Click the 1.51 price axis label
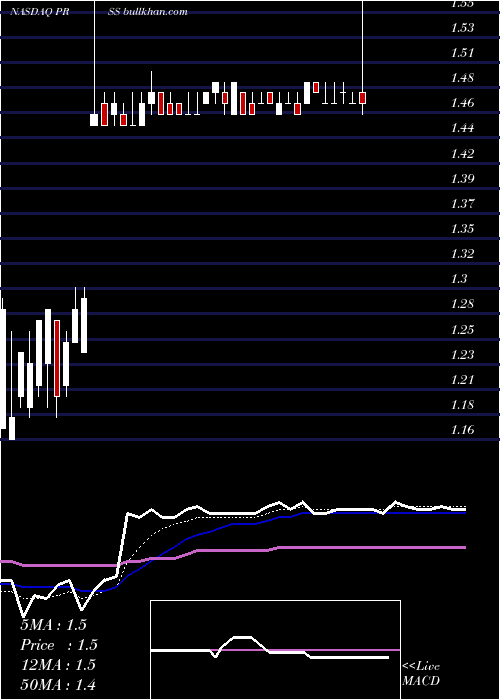This screenshot has width=500, height=700. click(462, 53)
